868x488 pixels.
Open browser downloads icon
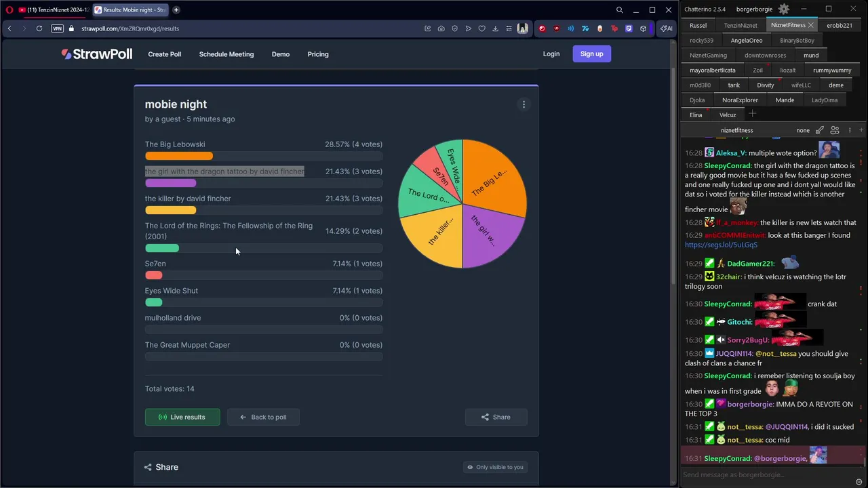click(496, 28)
